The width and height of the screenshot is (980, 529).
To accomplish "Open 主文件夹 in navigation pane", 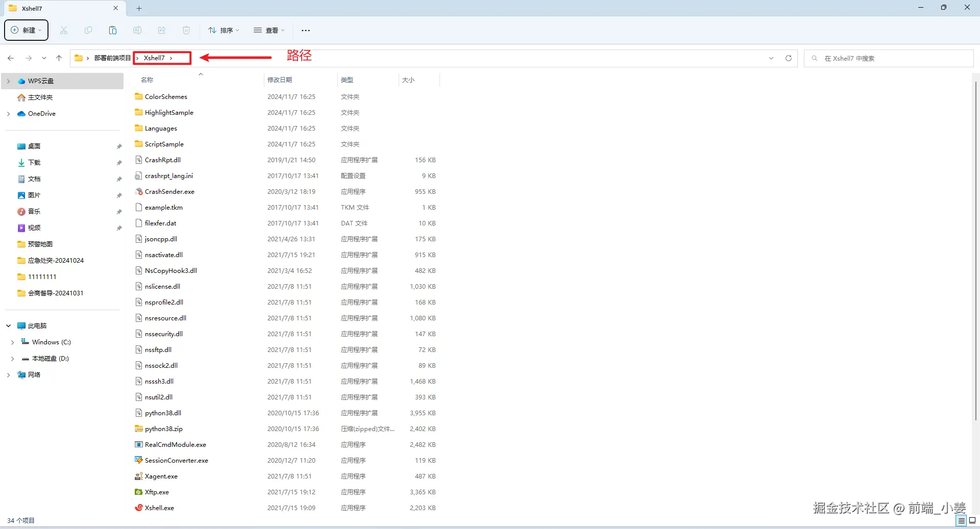I will point(40,97).
